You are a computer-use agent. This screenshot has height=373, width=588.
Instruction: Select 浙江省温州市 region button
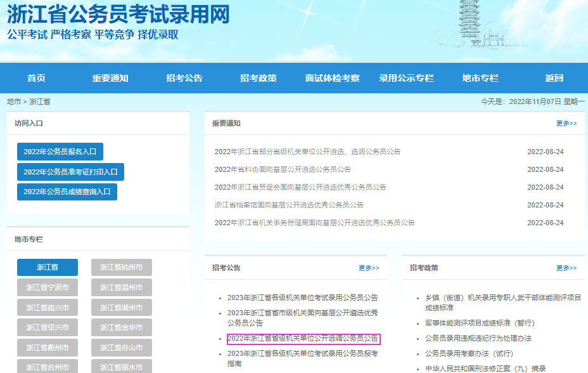(122, 287)
